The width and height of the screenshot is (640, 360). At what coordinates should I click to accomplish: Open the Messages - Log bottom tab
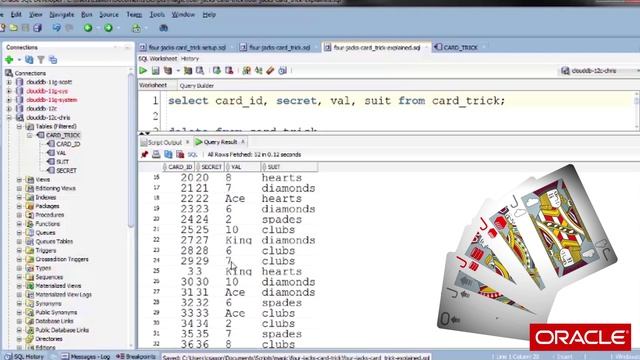86,356
